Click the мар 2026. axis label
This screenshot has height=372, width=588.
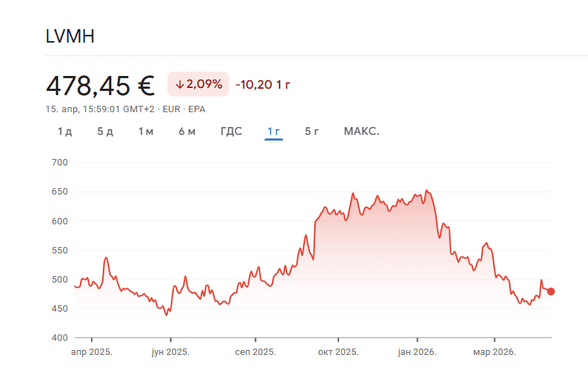(494, 352)
